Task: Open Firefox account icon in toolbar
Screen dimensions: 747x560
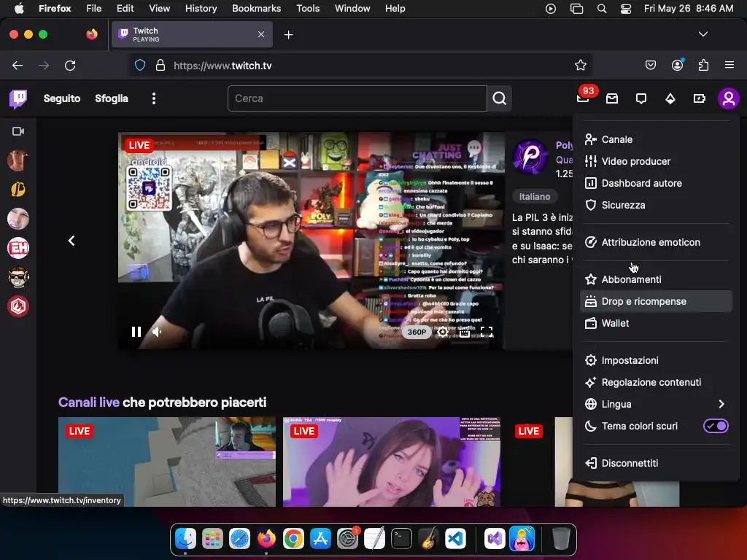Action: point(677,65)
